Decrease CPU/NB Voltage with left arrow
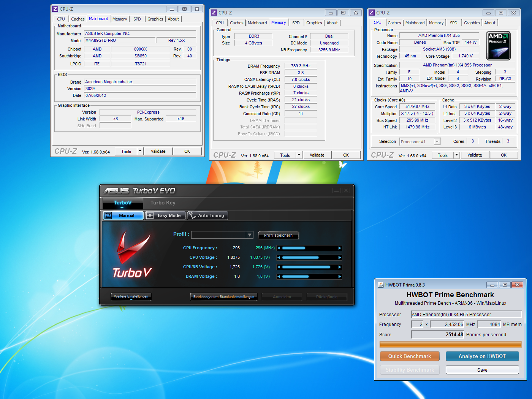Screen dimensions: 532x399 [x=279, y=267]
